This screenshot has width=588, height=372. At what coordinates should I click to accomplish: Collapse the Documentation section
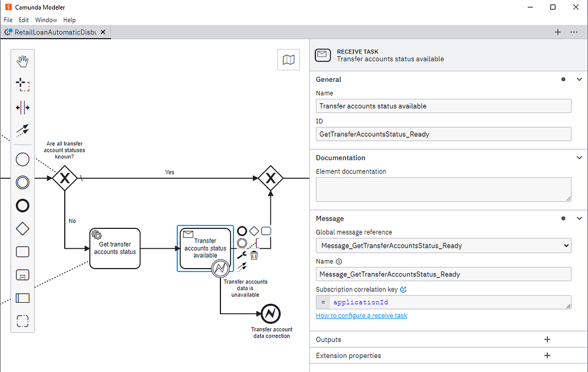pyautogui.click(x=579, y=157)
